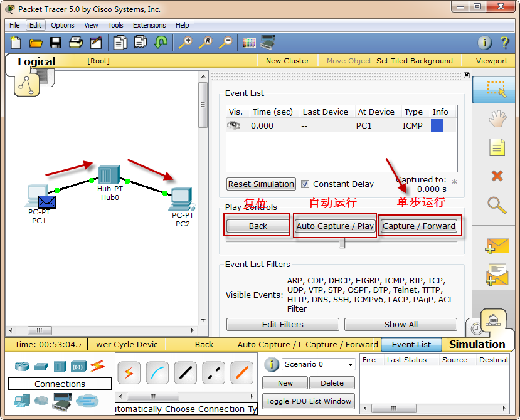The height and width of the screenshot is (420, 520).
Task: Open the View menu
Action: 91,25
